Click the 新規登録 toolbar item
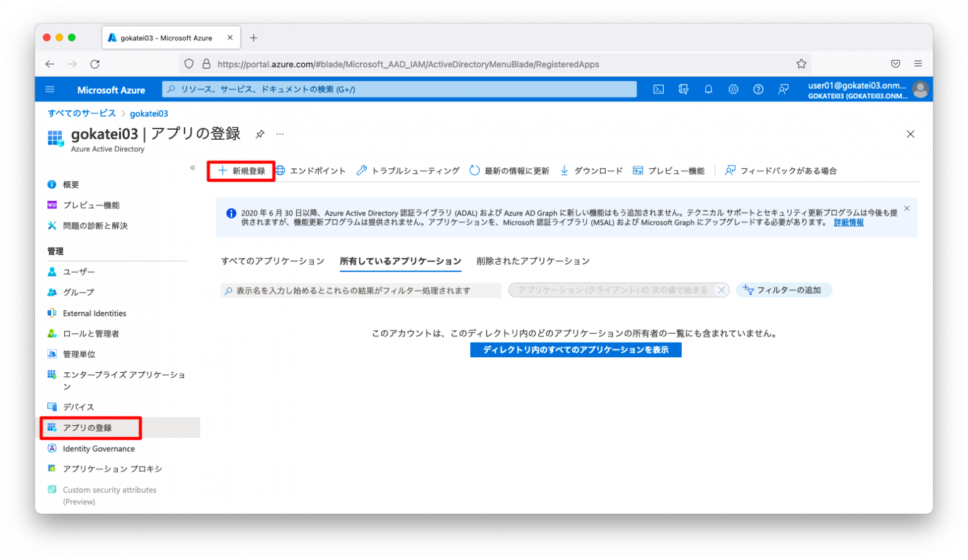 (x=241, y=170)
